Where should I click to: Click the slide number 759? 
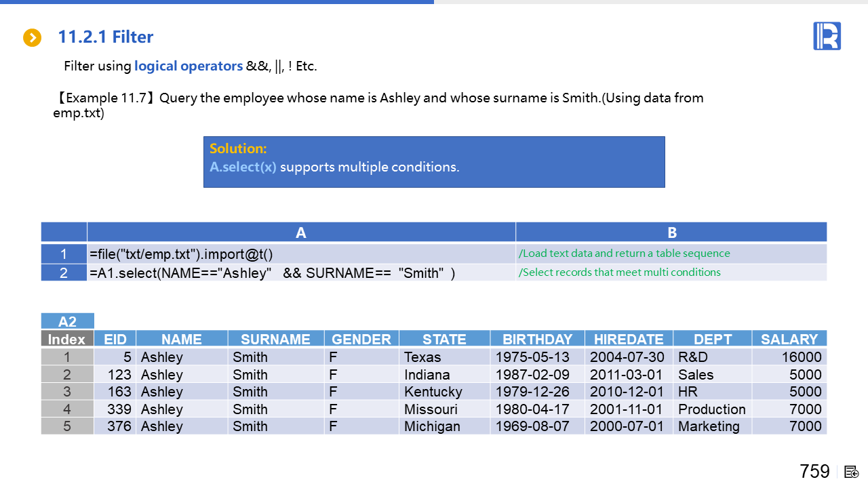click(x=814, y=471)
